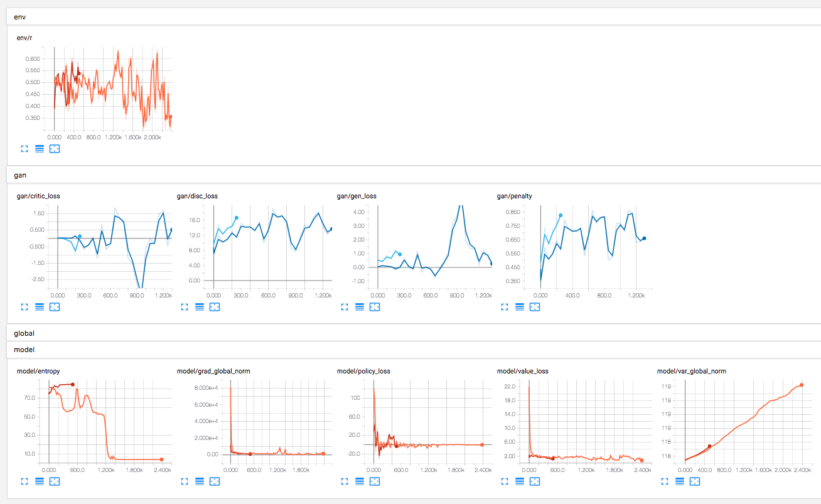The height and width of the screenshot is (504, 821).
Task: Click the model/policy_loss chart title
Action: click(363, 371)
